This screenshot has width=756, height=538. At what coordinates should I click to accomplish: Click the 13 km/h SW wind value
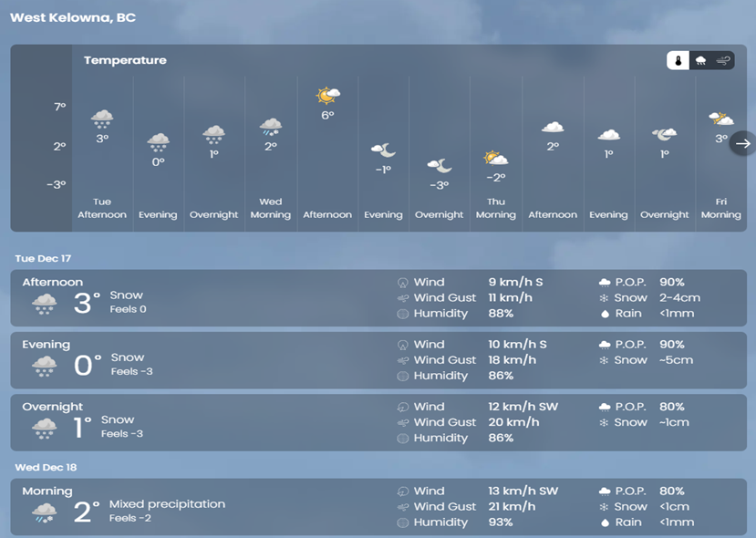(523, 491)
